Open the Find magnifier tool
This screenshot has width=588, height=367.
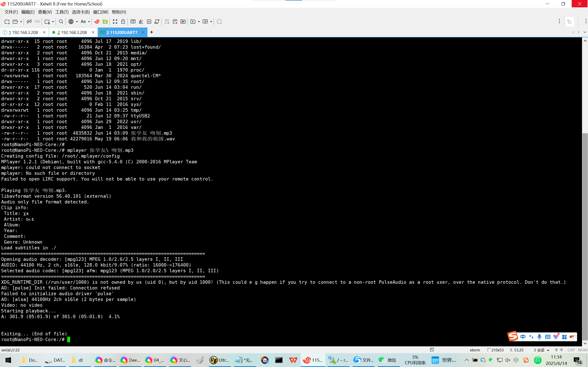(61, 22)
